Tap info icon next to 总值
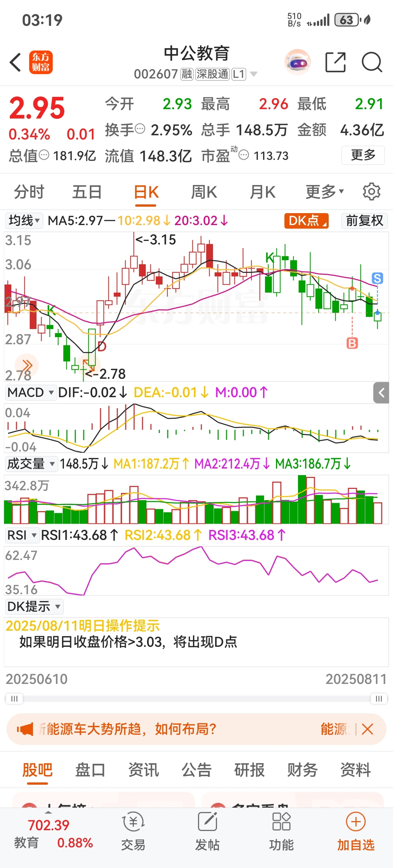This screenshot has height=868, width=393. coord(44,155)
